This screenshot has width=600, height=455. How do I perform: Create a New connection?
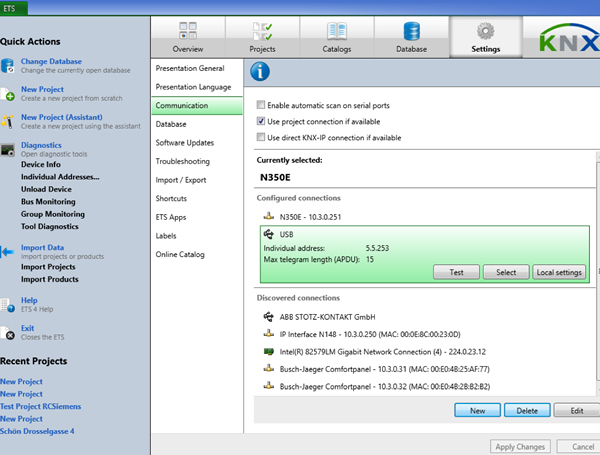coord(478,410)
